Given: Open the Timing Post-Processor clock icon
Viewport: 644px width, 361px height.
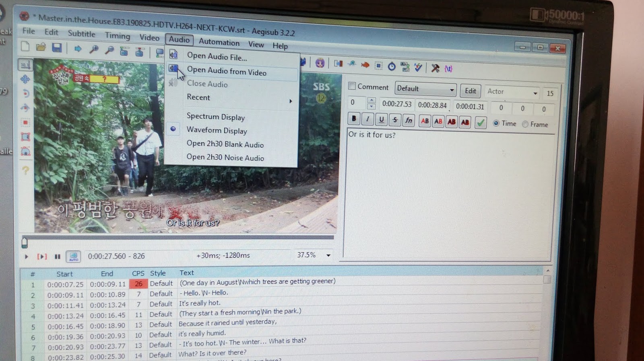Looking at the screenshot, I should pyautogui.click(x=392, y=66).
